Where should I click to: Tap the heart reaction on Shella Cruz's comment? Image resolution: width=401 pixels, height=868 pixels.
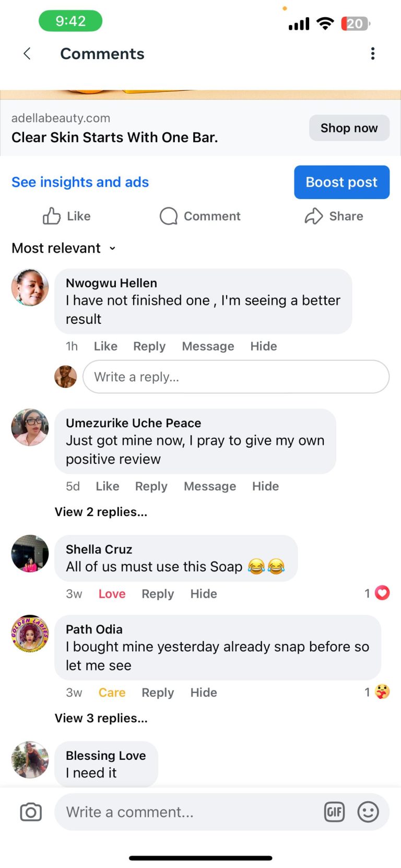click(x=382, y=593)
